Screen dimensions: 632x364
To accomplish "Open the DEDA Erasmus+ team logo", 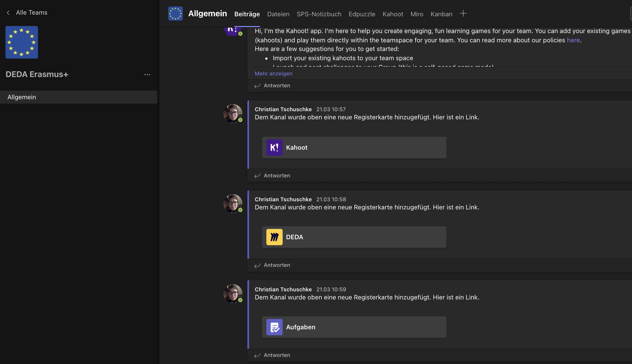I will 22,42.
